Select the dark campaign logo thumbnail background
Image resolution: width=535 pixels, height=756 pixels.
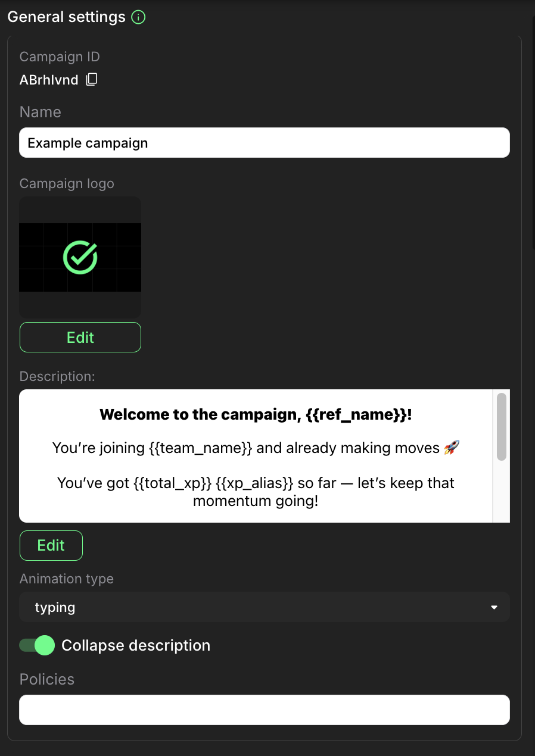tap(80, 210)
